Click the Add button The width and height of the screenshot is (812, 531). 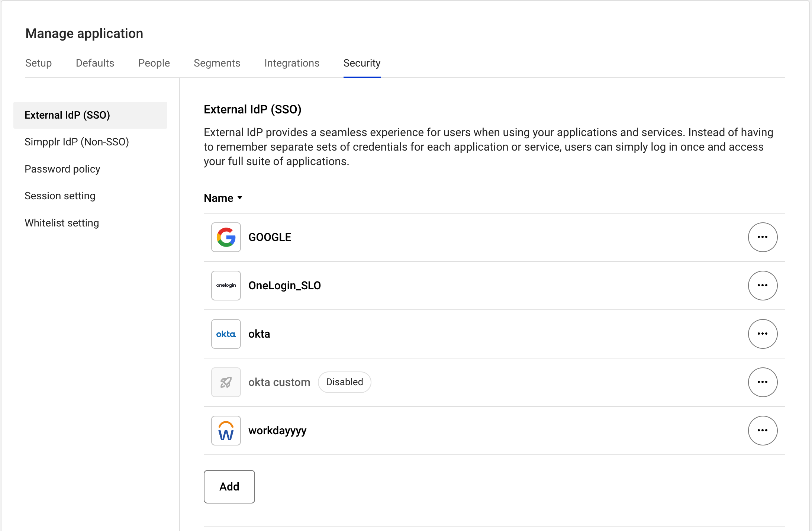(x=229, y=486)
